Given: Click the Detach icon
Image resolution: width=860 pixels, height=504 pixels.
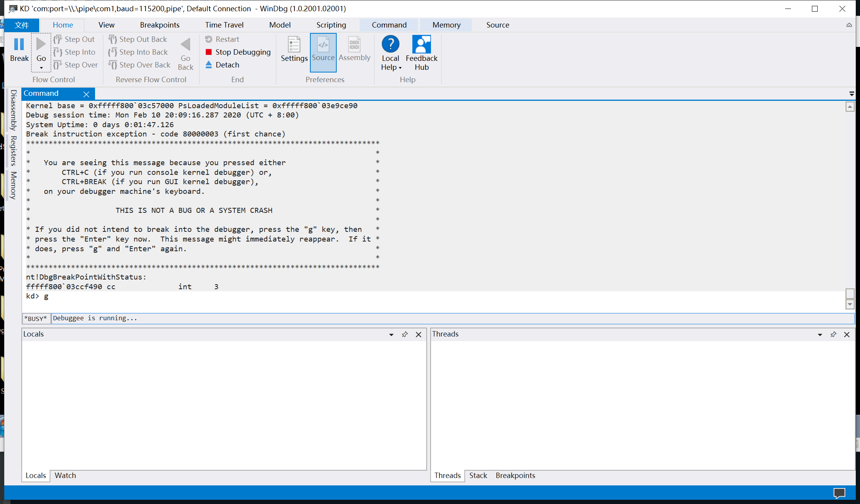Looking at the screenshot, I should coord(209,65).
